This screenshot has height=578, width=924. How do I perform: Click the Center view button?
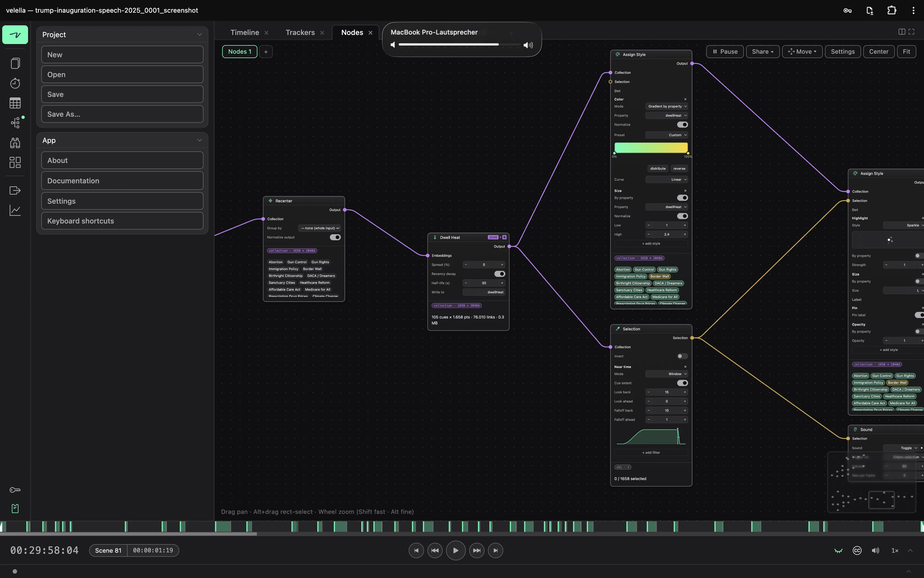pos(879,52)
